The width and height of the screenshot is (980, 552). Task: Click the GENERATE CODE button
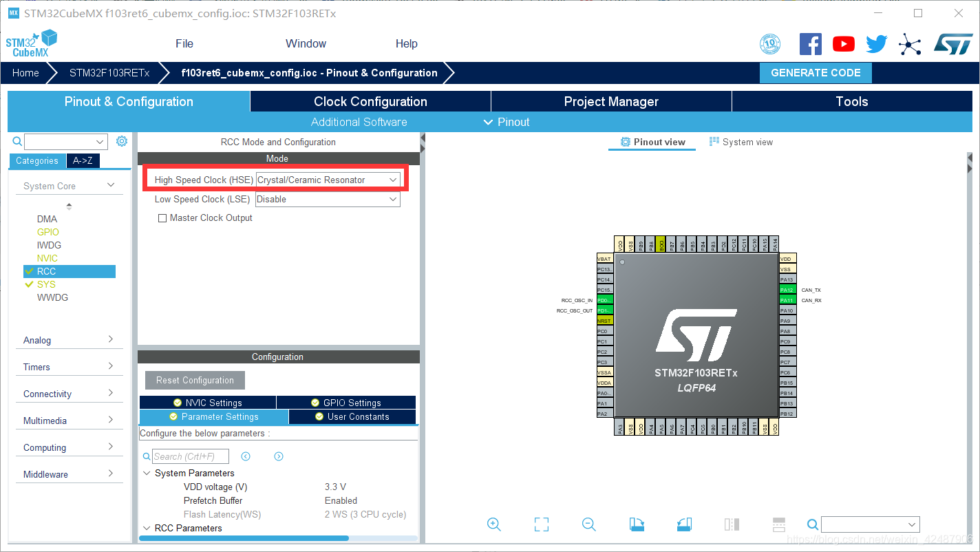tap(816, 73)
